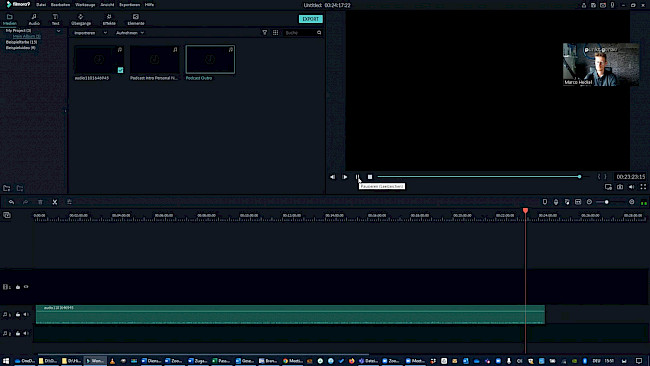Click the trash delete icon in timeline toolbar

click(40, 202)
